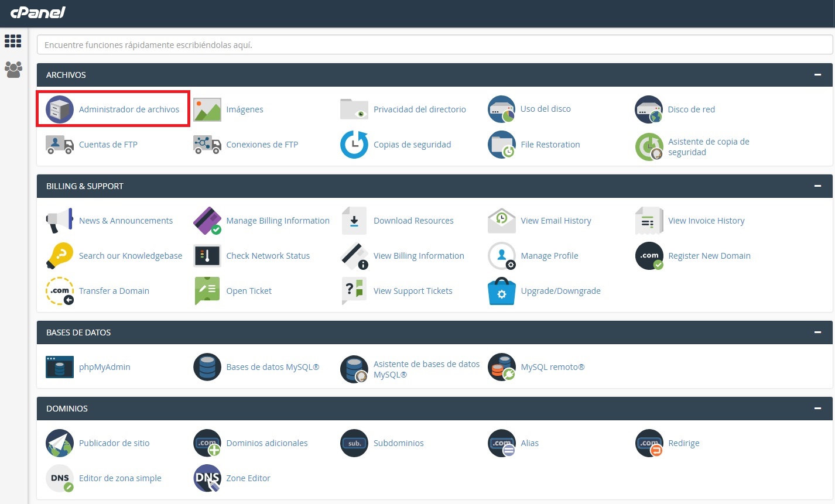Click the Register New Domain .com icon

click(x=649, y=256)
